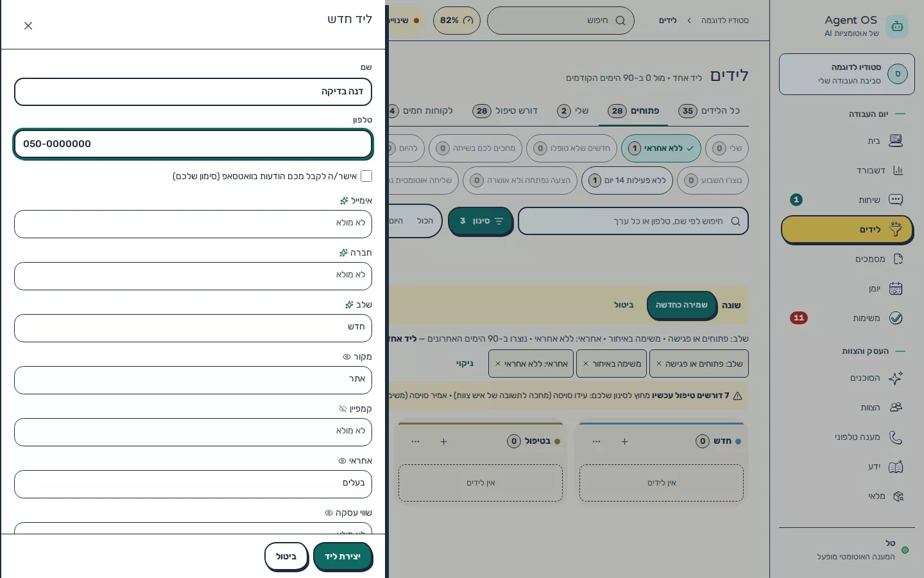The height and width of the screenshot is (578, 924).
Task: Open the three-dots menu in the בטיפול column
Action: (416, 441)
